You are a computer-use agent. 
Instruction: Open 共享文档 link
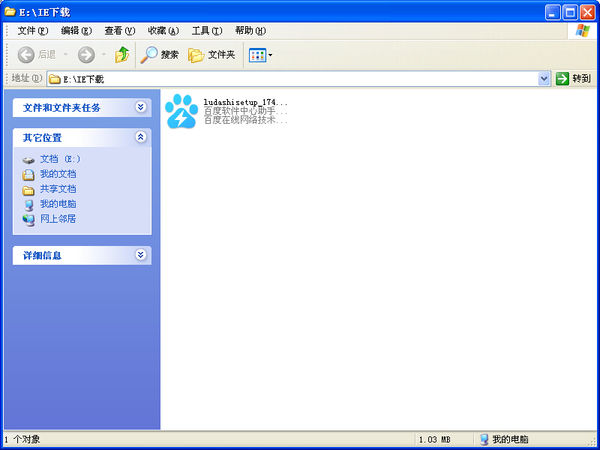click(58, 189)
